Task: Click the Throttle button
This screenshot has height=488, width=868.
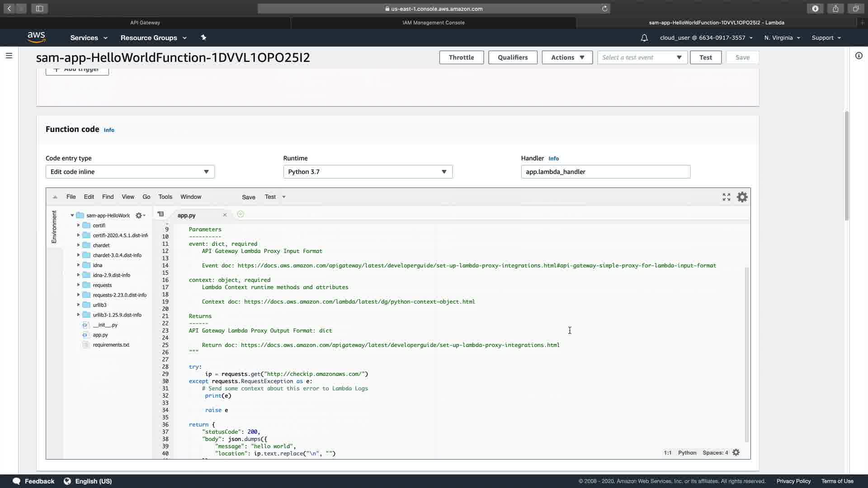Action: 461,57
